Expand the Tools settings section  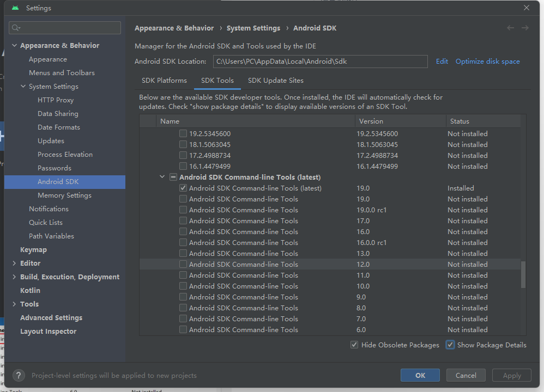(x=14, y=304)
